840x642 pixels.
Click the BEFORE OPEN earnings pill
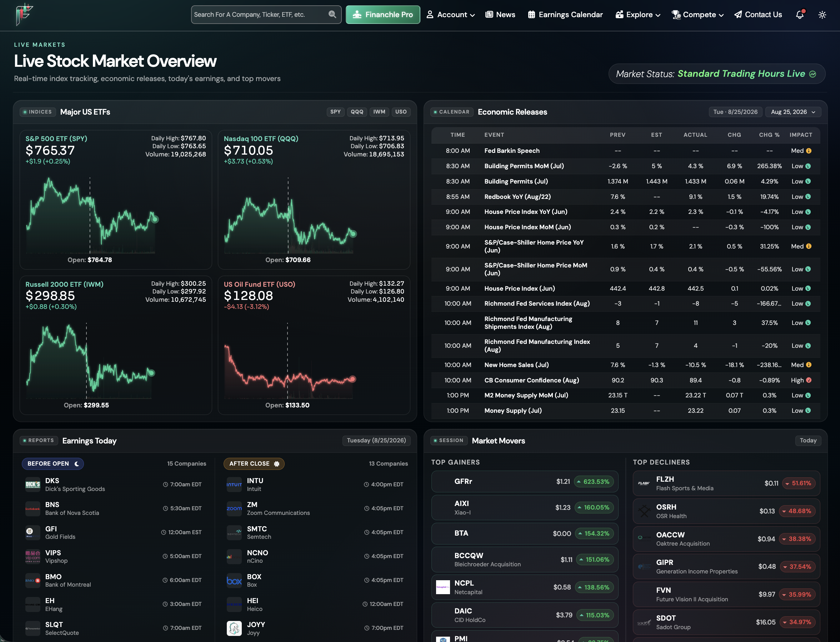pyautogui.click(x=53, y=463)
